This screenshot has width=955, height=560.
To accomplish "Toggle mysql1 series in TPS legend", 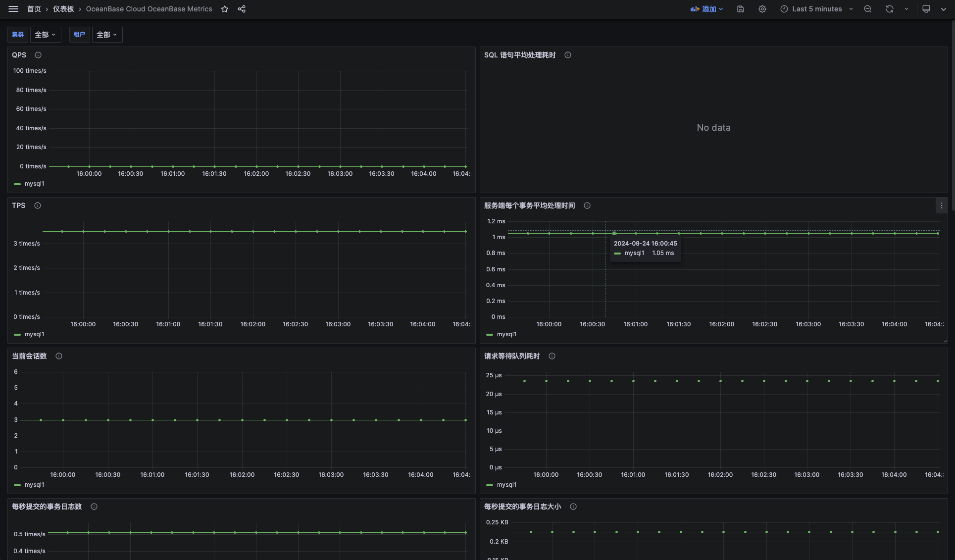I will point(34,334).
